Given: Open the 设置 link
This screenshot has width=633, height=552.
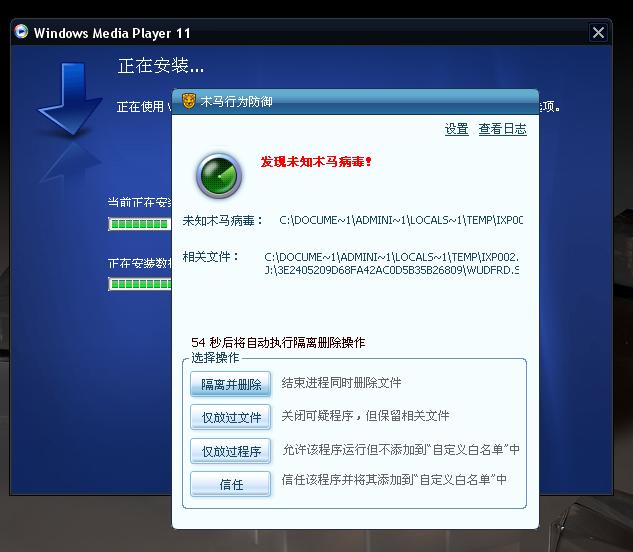Looking at the screenshot, I should pyautogui.click(x=457, y=129).
